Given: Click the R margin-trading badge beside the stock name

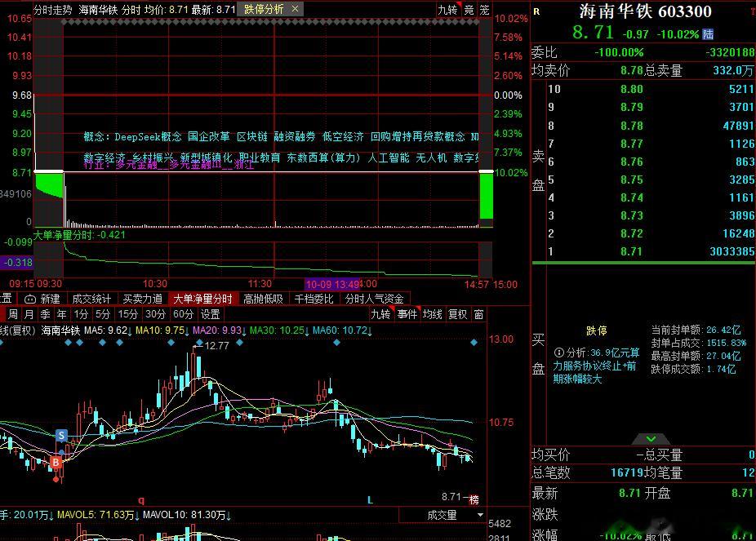Looking at the screenshot, I should tap(536, 11).
